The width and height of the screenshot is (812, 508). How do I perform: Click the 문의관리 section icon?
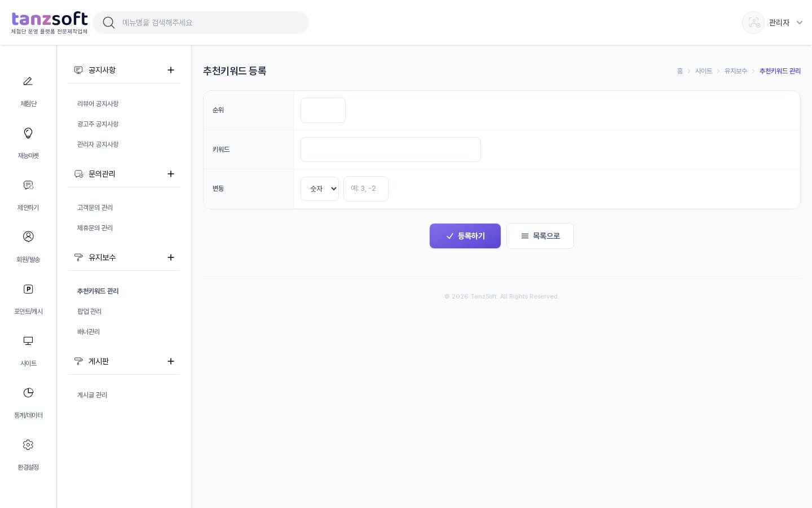(x=78, y=174)
